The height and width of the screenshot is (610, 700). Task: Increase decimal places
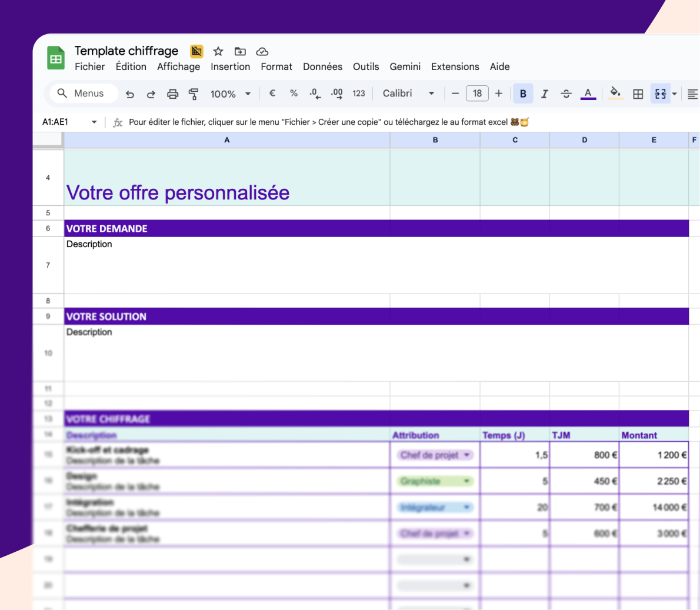(336, 94)
